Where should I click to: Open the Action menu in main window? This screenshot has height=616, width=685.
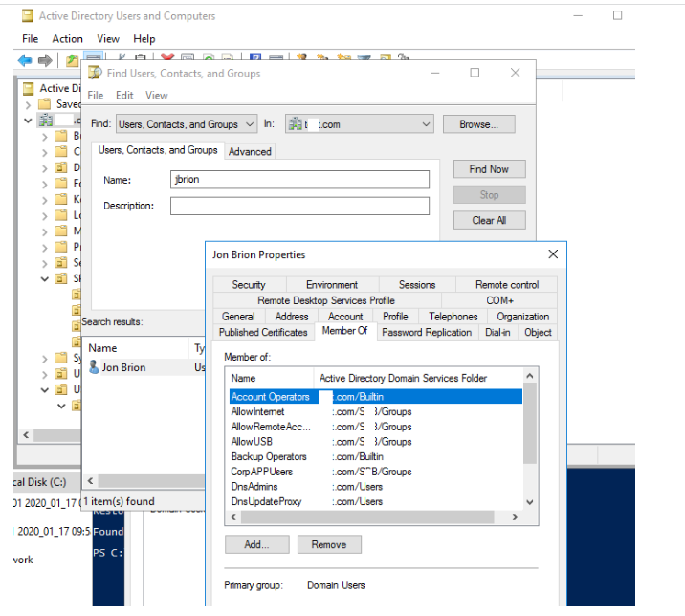coord(67,39)
